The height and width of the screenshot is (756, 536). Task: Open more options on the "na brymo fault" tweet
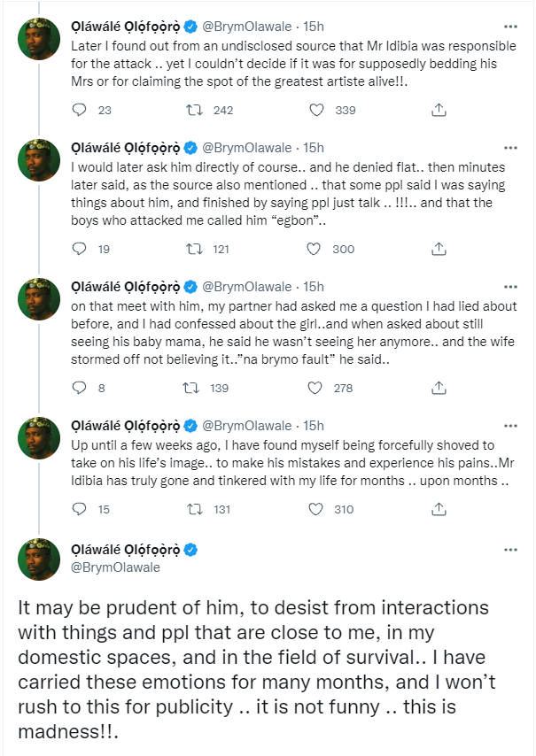[510, 286]
